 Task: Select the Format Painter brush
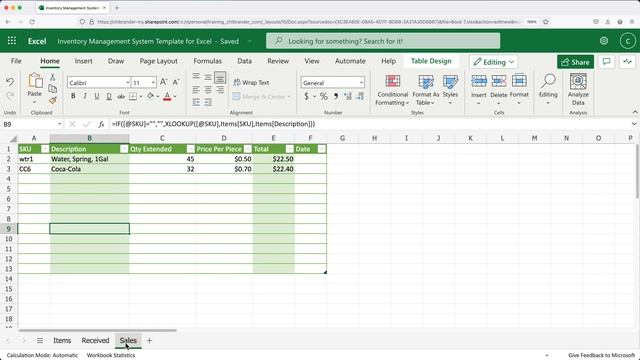click(53, 100)
